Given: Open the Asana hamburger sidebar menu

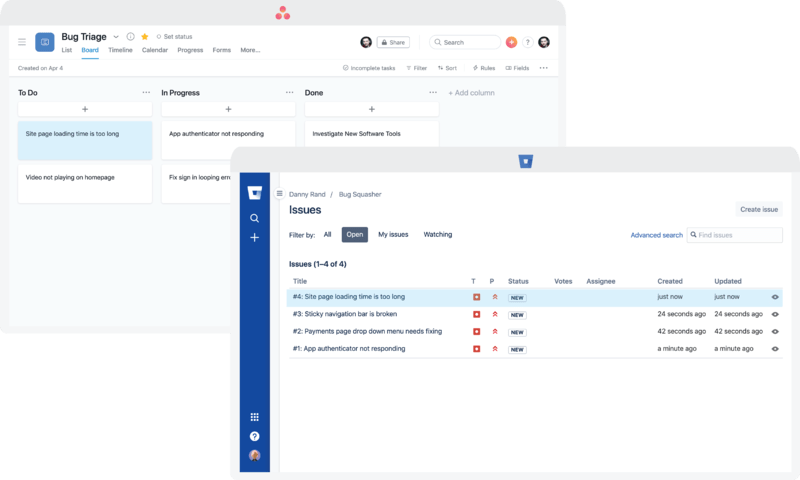Looking at the screenshot, I should point(22,42).
